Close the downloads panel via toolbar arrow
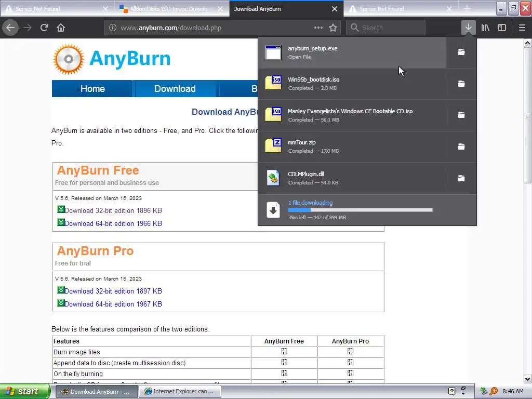Image resolution: width=532 pixels, height=399 pixels. pos(468,28)
